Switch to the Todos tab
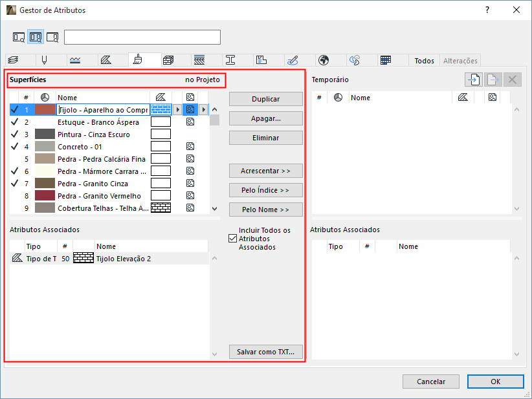This screenshot has width=532, height=399. (424, 61)
